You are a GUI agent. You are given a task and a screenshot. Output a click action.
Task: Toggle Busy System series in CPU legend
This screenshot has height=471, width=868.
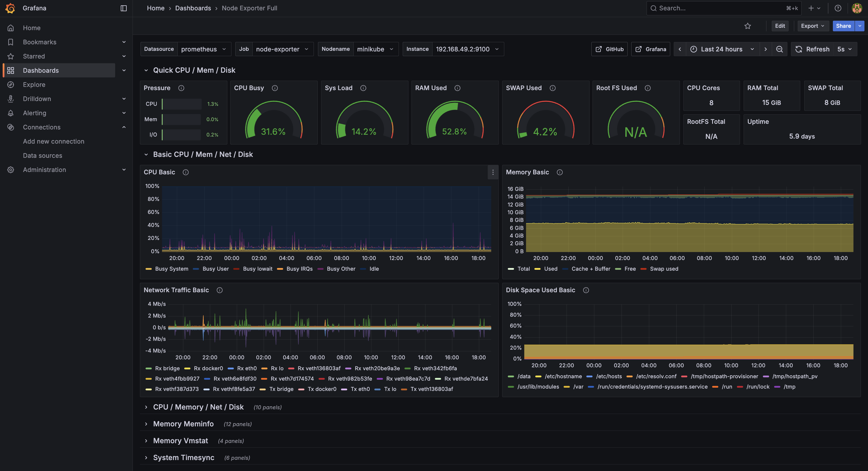[171, 269]
